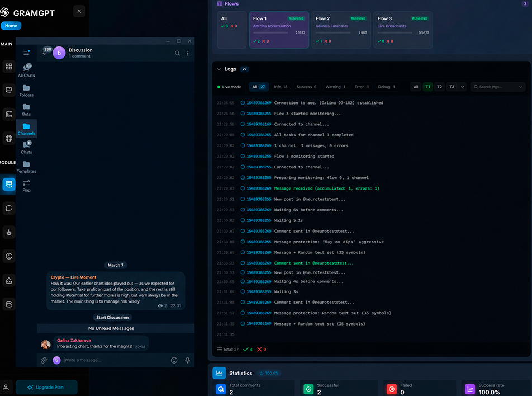The height and width of the screenshot is (396, 532).
Task: Search within the Discussion chat
Action: [177, 53]
